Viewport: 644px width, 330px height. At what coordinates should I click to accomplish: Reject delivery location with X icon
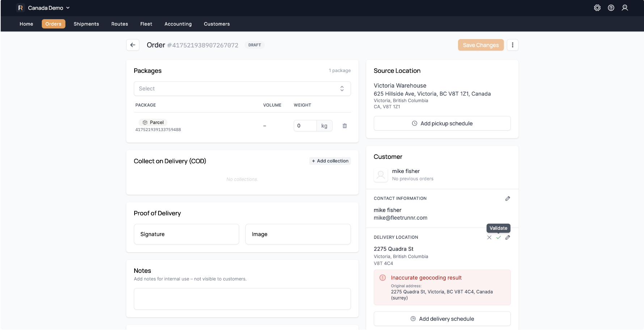(489, 238)
